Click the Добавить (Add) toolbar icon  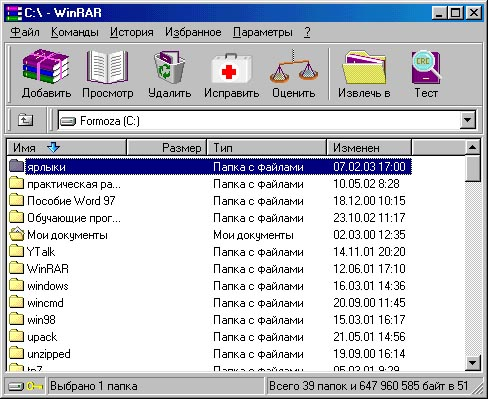point(46,67)
